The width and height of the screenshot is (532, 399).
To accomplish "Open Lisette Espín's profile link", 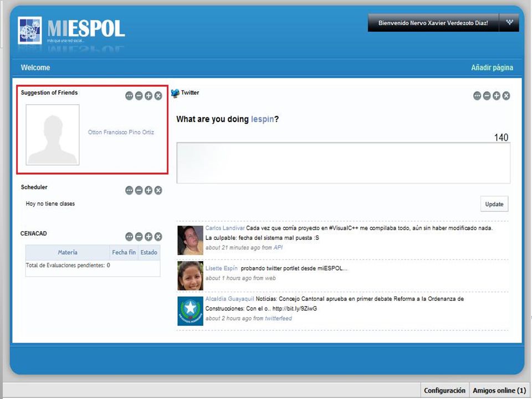I will click(222, 268).
